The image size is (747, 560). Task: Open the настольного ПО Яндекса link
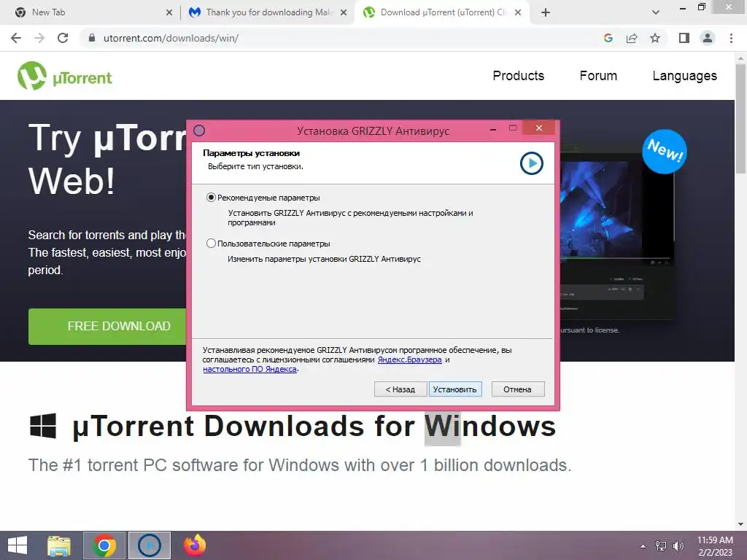249,369
